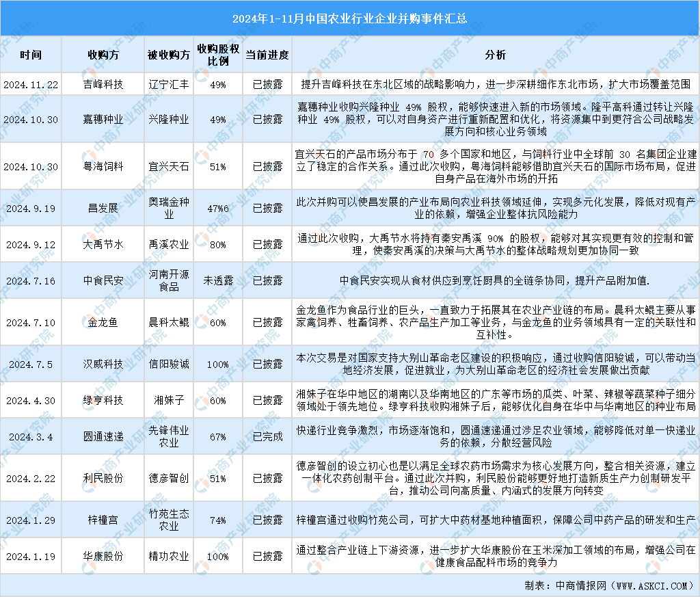Select the 被收购方 column header
Image resolution: width=700 pixels, height=597 pixels.
[x=169, y=55]
